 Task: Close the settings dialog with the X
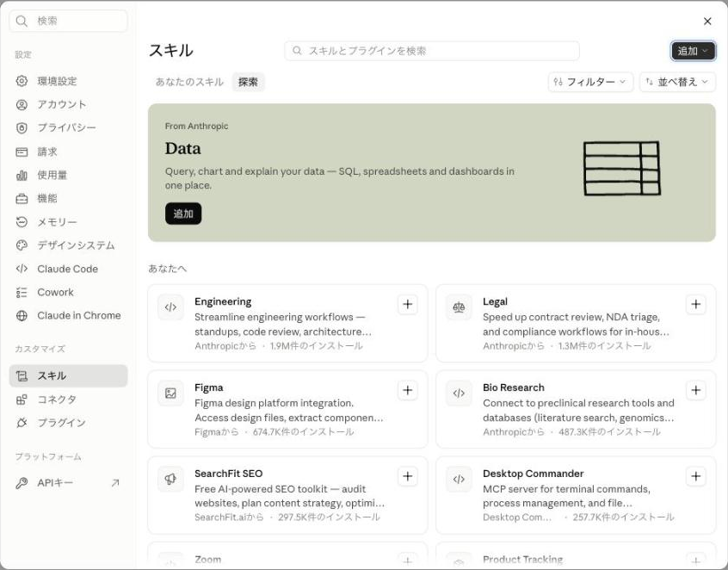pos(707,21)
